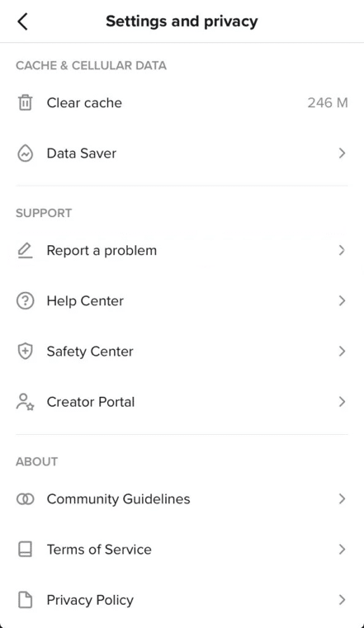Click the question mark Help Center icon
The width and height of the screenshot is (364, 628).
pos(25,300)
